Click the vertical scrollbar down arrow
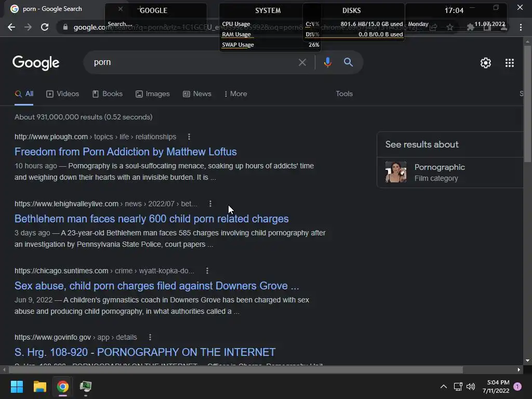The height and width of the screenshot is (399, 532). point(527,361)
